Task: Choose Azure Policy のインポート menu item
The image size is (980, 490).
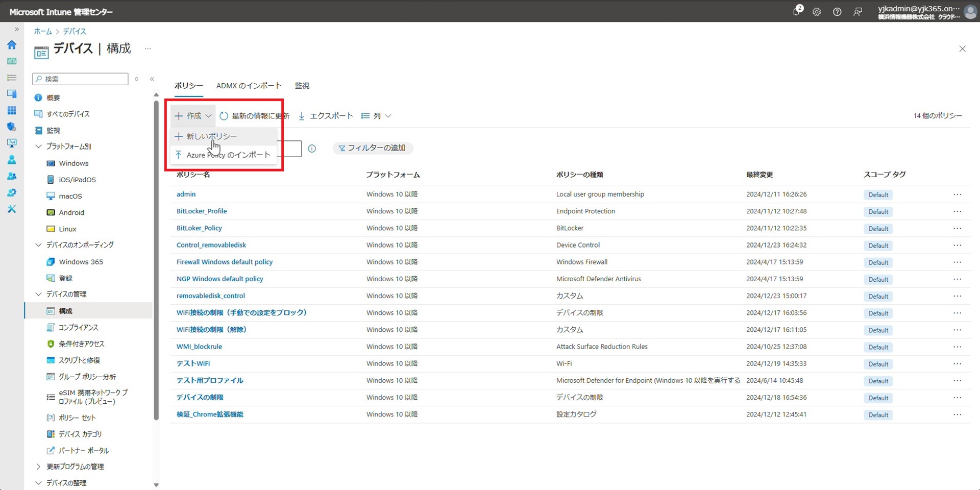Action: pyautogui.click(x=224, y=155)
